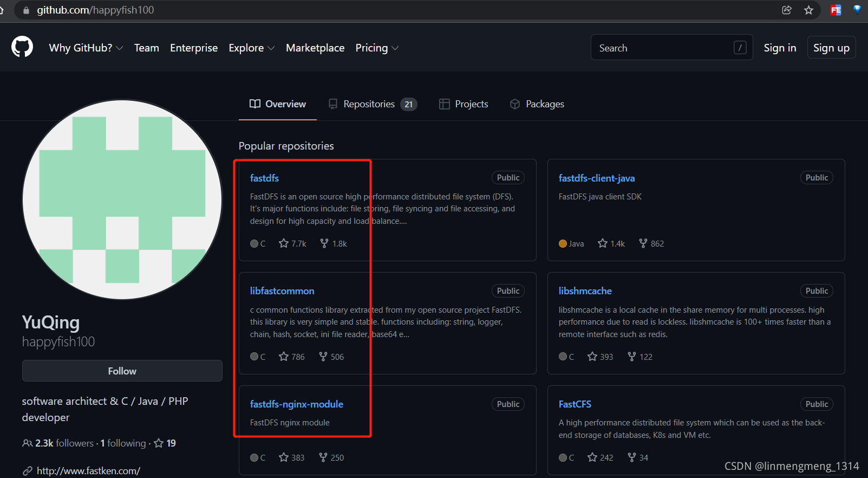Viewport: 868px width, 478px height.
Task: Open the GitHub logo home link
Action: click(22, 47)
